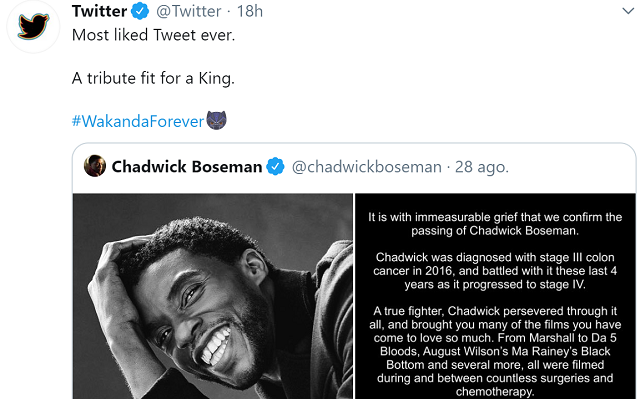
Task: Click the stage III colon cancer paragraph
Action: tap(495, 271)
